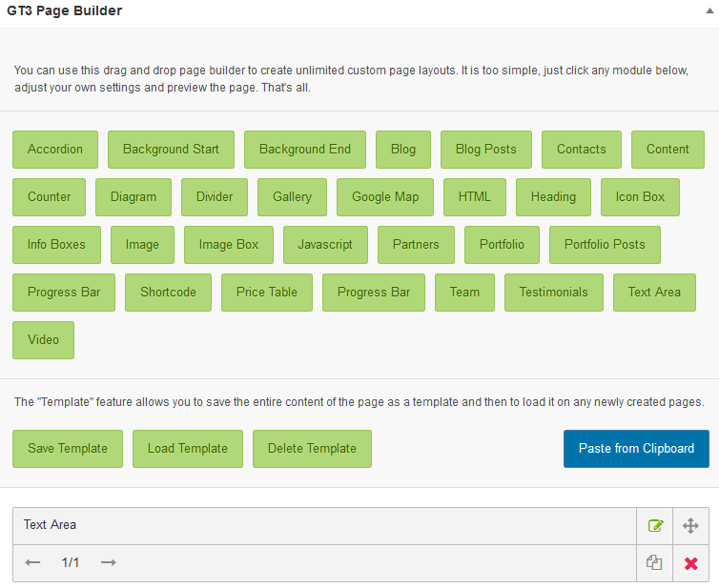This screenshot has height=588, width=719.
Task: Insert a Google Map module
Action: coord(385,197)
